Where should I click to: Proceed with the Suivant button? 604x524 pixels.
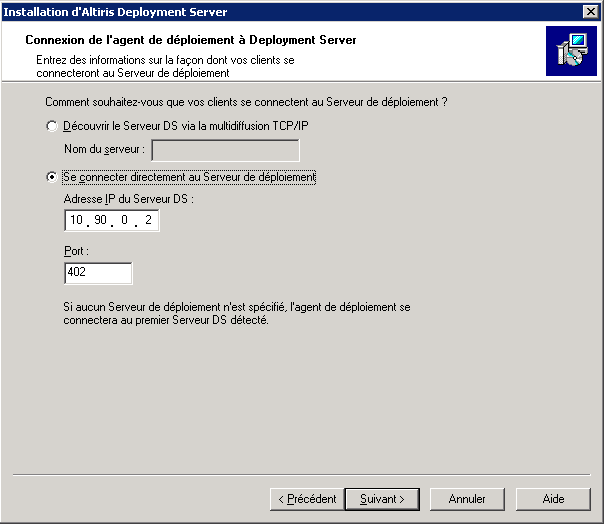380,498
